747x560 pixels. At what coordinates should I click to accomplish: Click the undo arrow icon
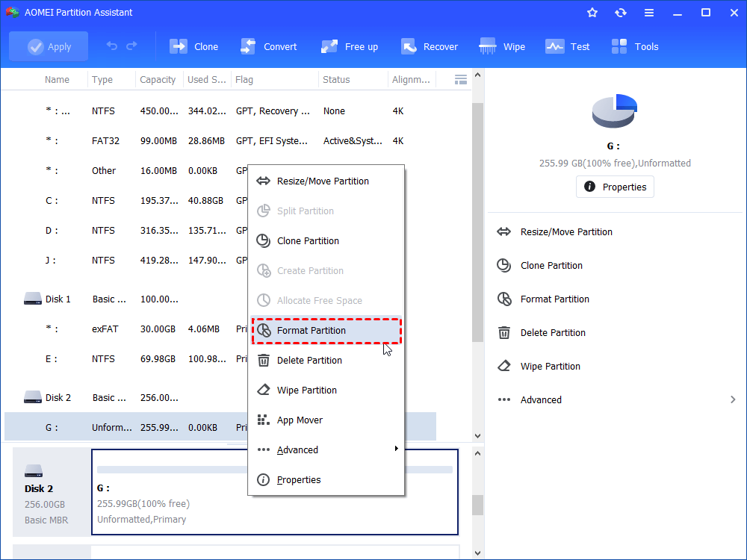112,46
